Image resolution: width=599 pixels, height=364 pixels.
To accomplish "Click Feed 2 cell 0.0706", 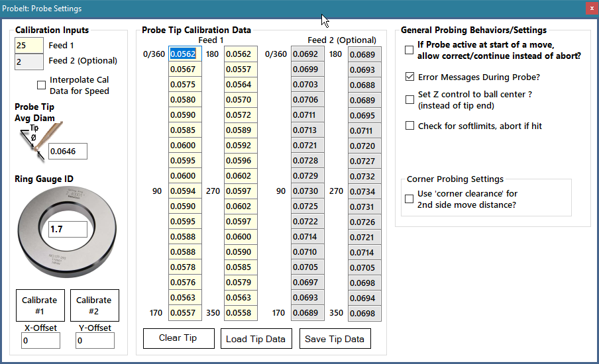I will point(308,99).
